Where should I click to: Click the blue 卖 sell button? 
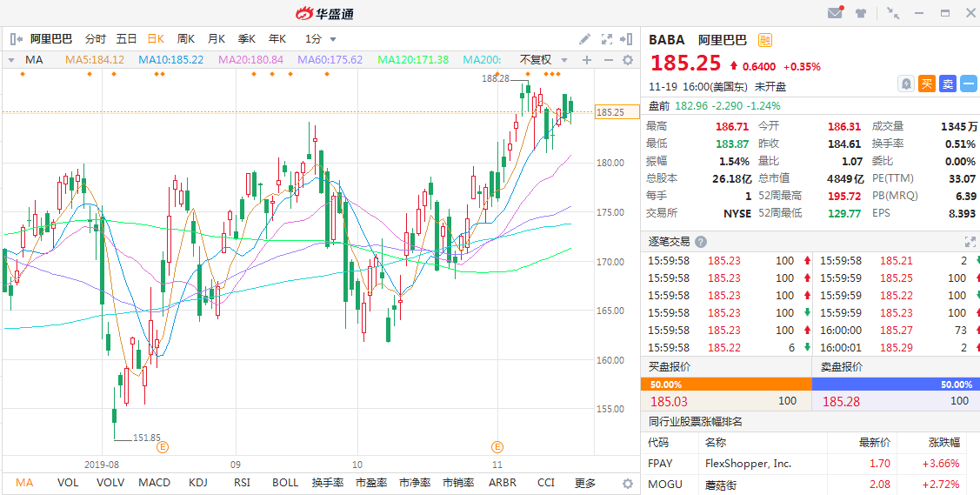tap(948, 84)
